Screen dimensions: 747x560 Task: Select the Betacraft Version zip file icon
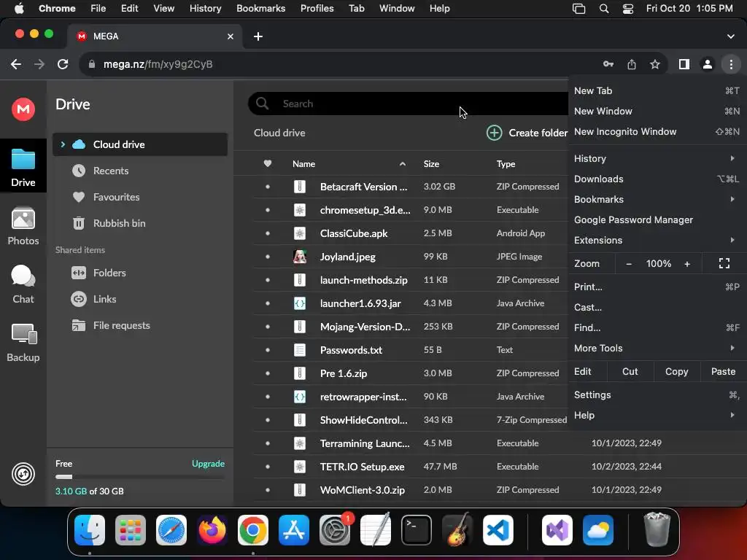click(300, 187)
